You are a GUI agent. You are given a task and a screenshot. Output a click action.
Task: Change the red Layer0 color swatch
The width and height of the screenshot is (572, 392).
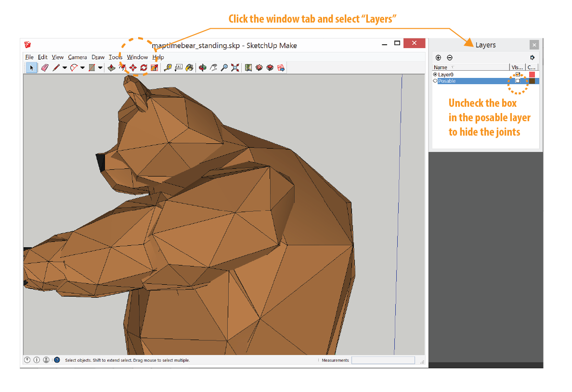coord(532,75)
